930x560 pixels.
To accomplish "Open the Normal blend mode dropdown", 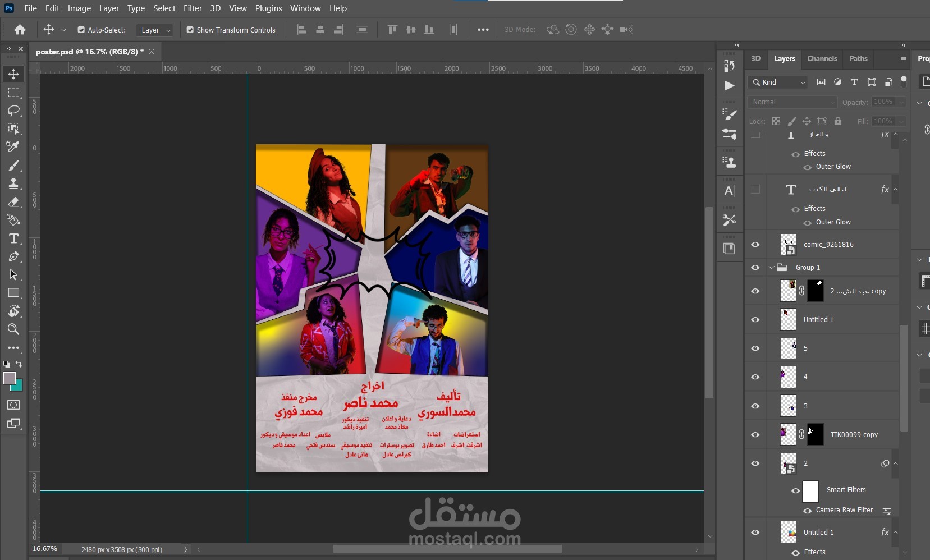I will click(x=792, y=102).
